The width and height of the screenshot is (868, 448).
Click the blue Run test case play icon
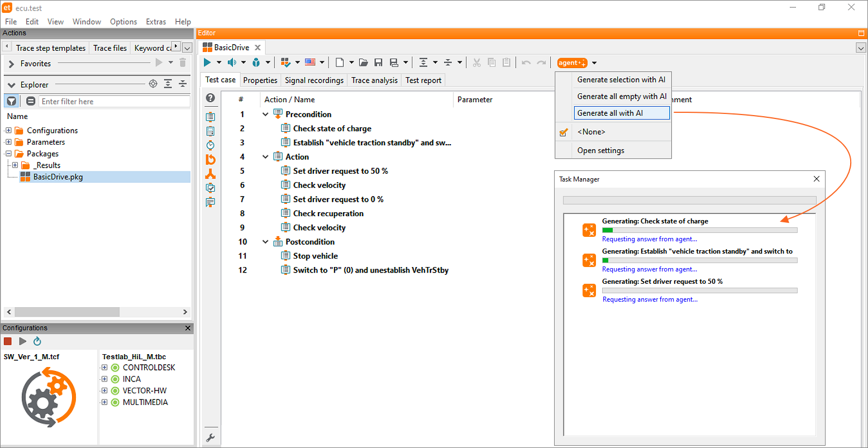tap(207, 63)
